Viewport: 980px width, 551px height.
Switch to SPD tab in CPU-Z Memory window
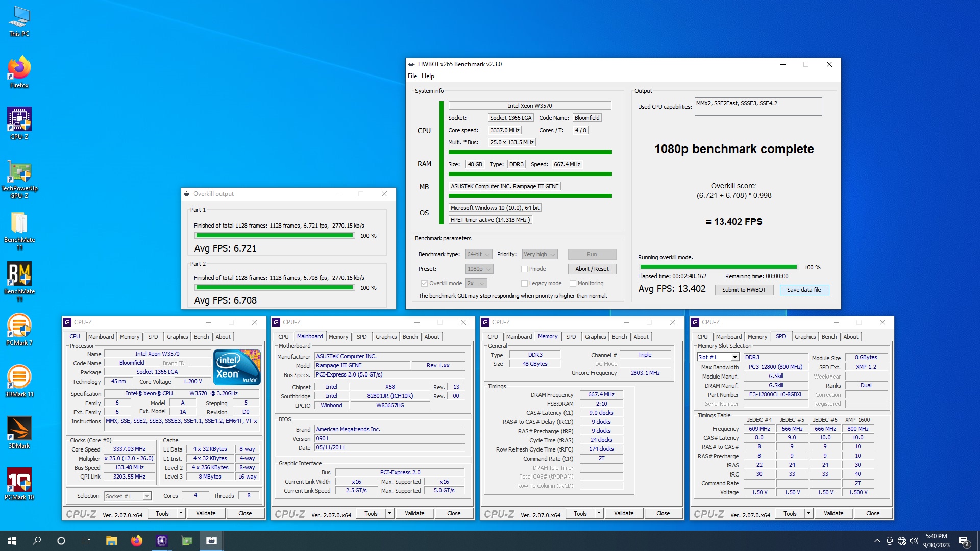pyautogui.click(x=571, y=337)
